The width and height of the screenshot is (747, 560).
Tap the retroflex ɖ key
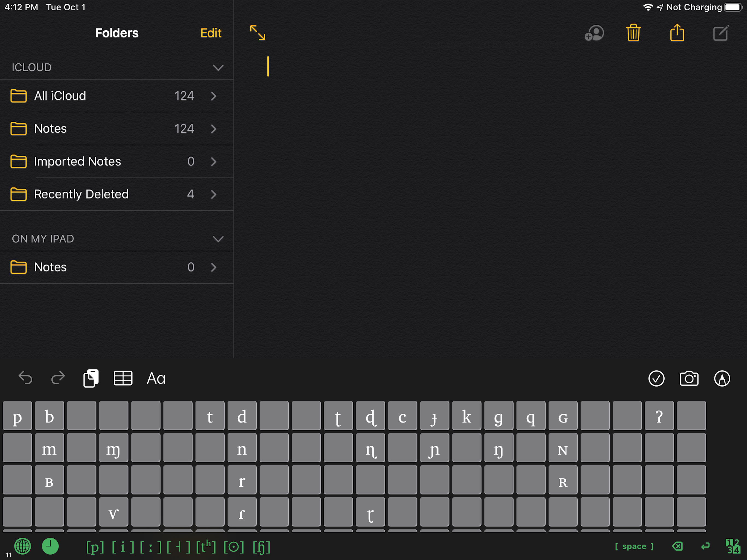coord(370,416)
